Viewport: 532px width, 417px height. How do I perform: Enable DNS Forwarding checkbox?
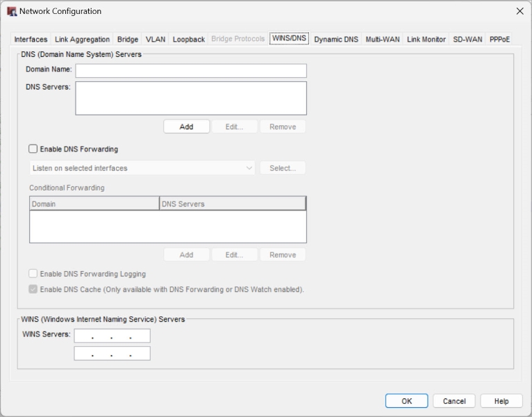coord(33,149)
